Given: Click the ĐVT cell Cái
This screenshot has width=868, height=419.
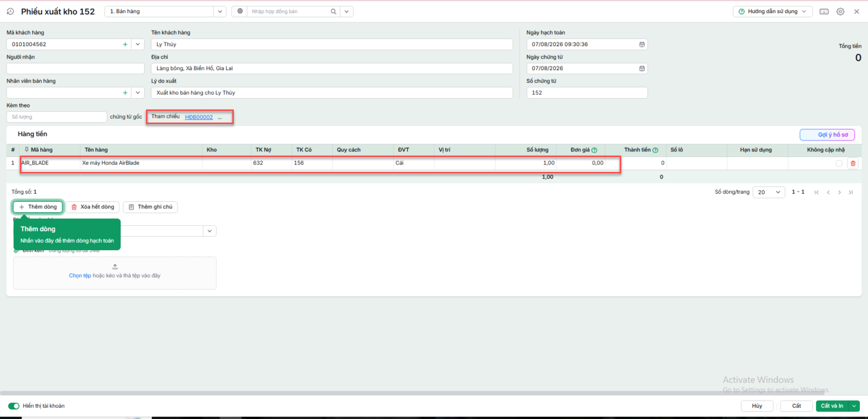Looking at the screenshot, I should point(414,163).
